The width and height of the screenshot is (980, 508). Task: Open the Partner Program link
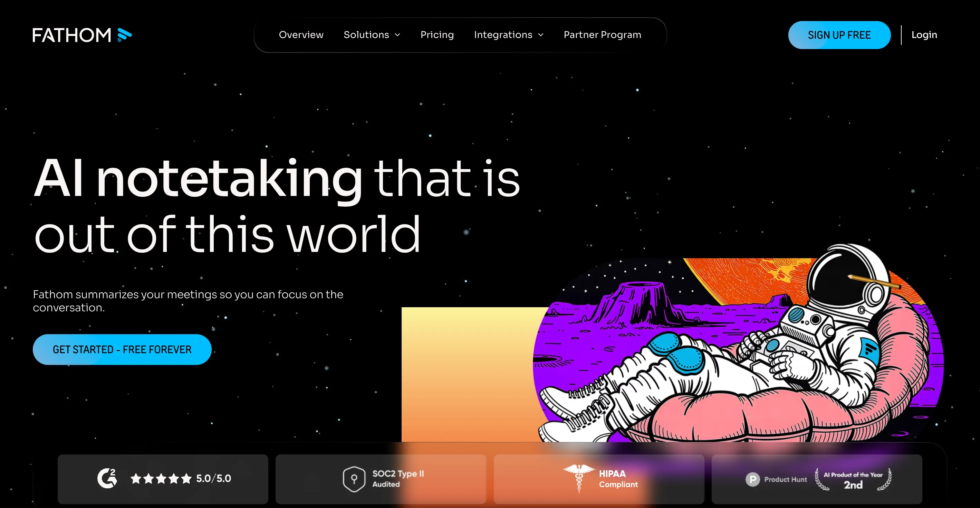602,35
